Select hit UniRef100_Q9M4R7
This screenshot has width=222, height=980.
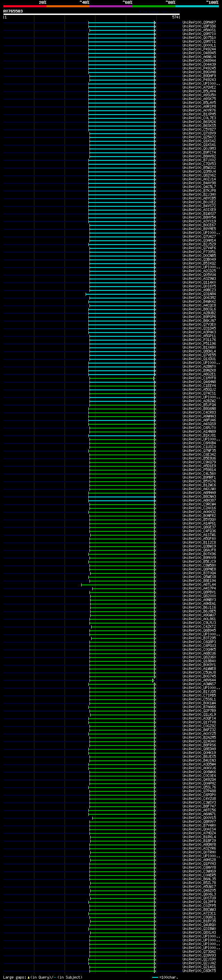point(199,23)
